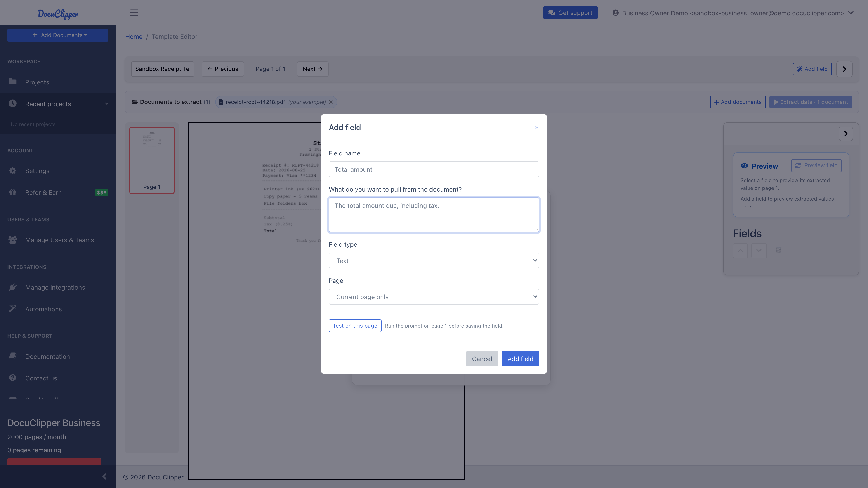
Task: Focus the Field name input
Action: pos(434,169)
